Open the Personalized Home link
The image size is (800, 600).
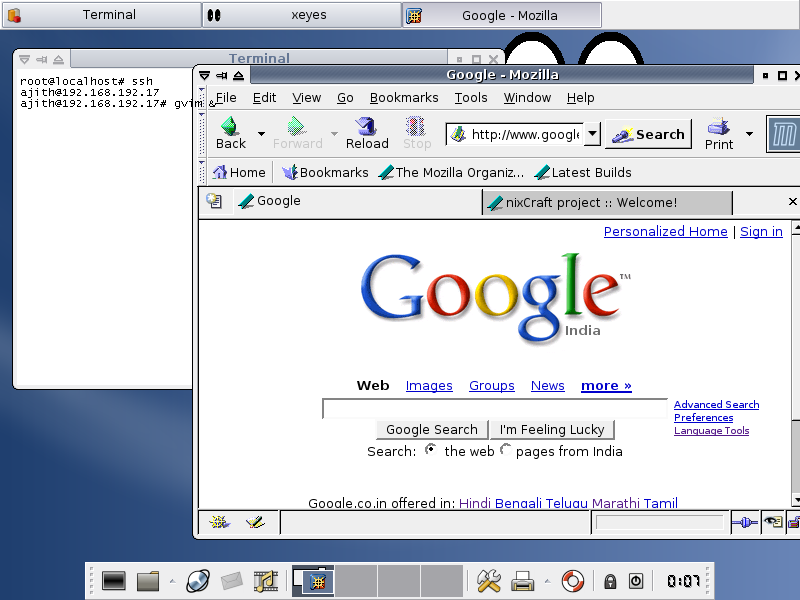[x=665, y=232]
